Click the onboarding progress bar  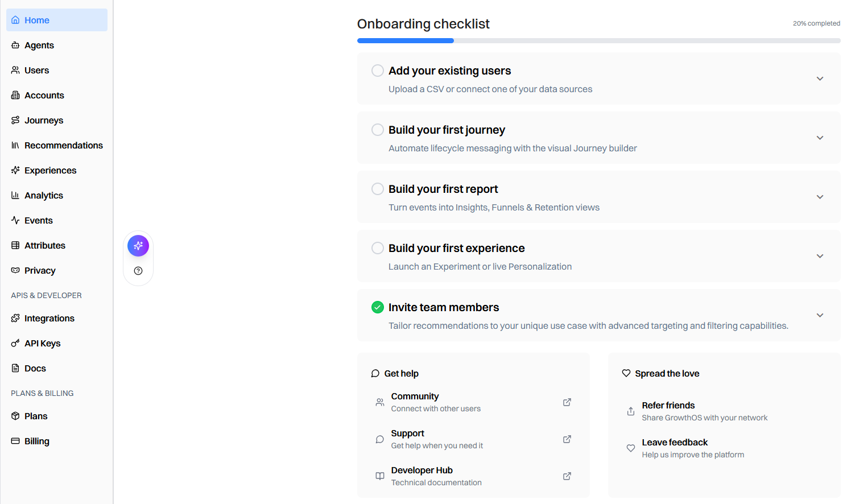pos(599,41)
